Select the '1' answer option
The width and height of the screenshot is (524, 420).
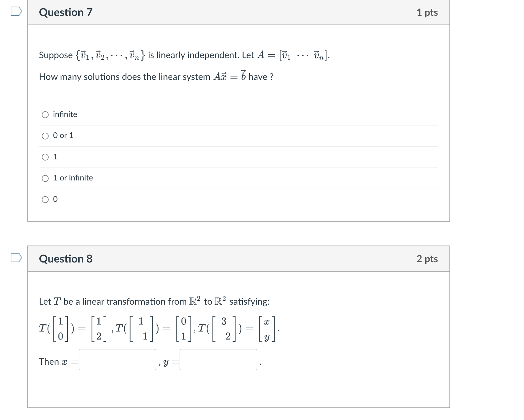[45, 157]
